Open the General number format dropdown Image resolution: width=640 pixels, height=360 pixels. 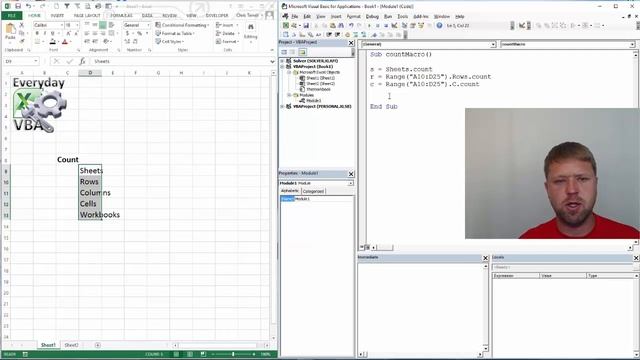(x=148, y=25)
